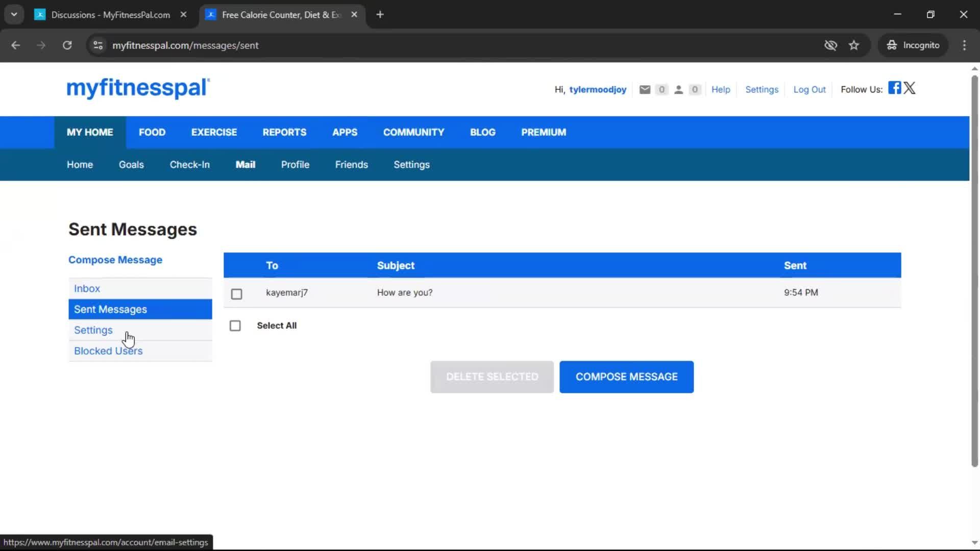980x551 pixels.
Task: Go to Profile submenu item
Action: [295, 165]
